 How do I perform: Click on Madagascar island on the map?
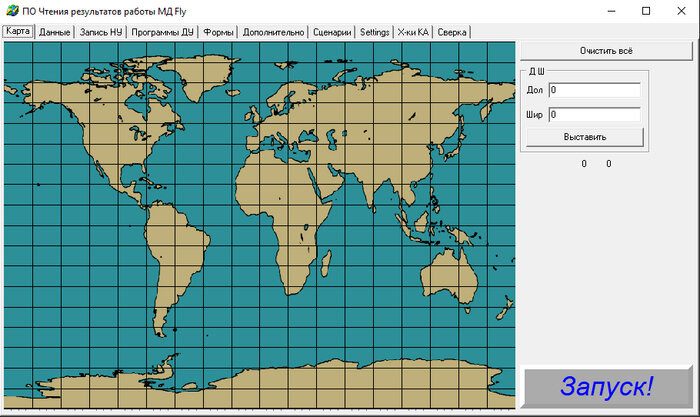[x=326, y=263]
